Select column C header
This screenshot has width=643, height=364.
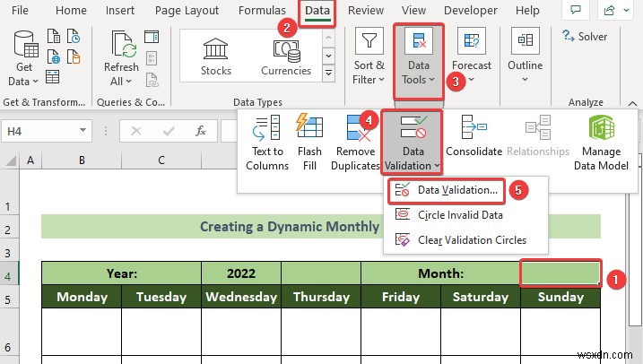[x=161, y=160]
